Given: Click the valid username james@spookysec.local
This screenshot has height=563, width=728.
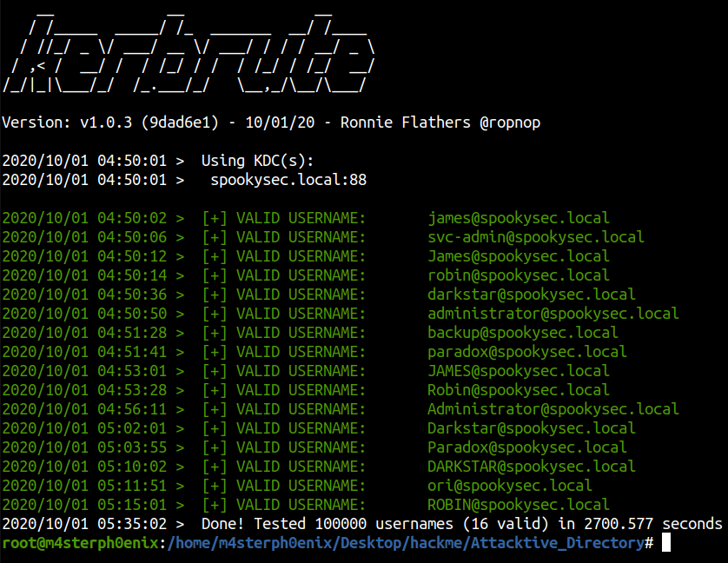Looking at the screenshot, I should [x=518, y=218].
